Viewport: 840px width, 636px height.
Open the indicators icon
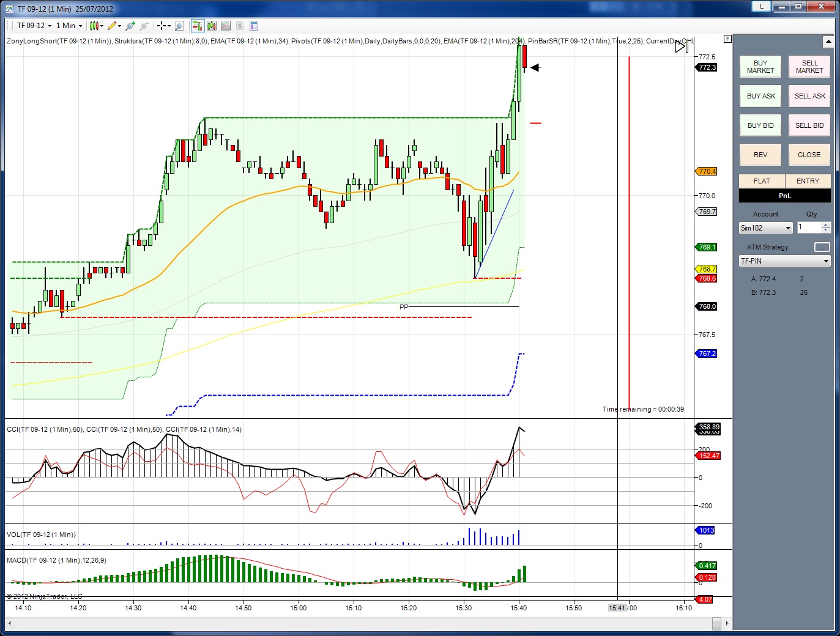(226, 26)
